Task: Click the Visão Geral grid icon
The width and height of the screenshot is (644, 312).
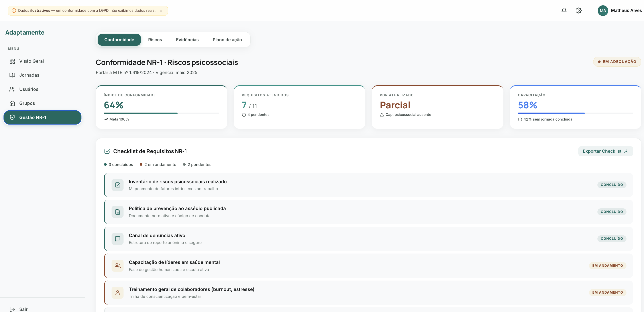Action: pos(12,61)
